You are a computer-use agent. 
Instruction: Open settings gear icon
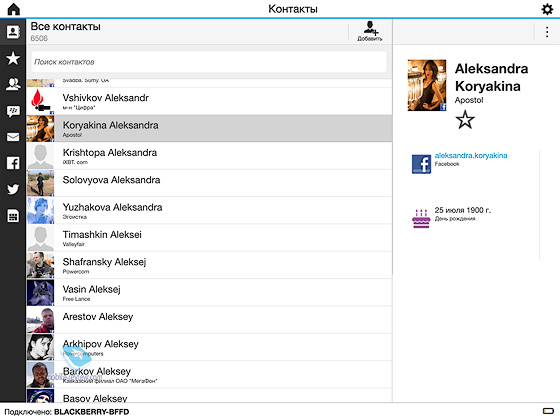coord(547,9)
